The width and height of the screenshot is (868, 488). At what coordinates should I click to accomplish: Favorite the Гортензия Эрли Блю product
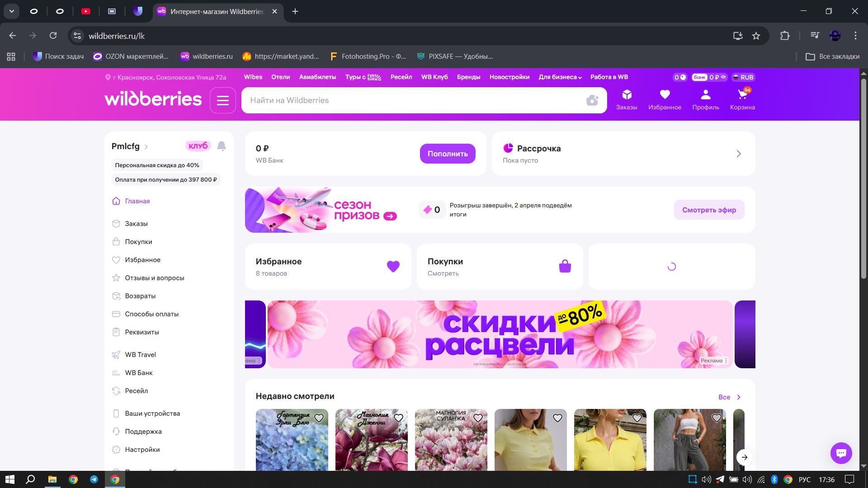pos(319,418)
